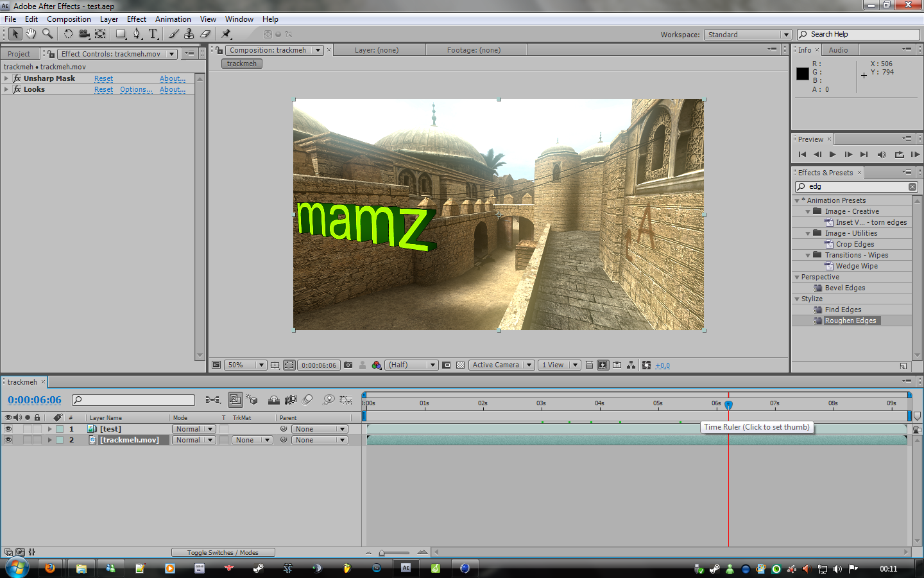924x578 pixels.
Task: Switch to the Audio tab
Action: (838, 50)
